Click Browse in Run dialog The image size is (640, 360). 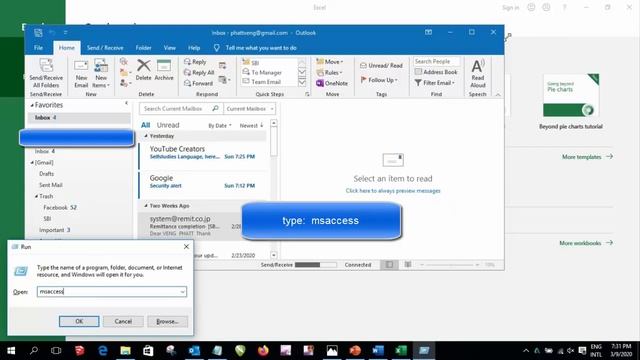click(167, 321)
